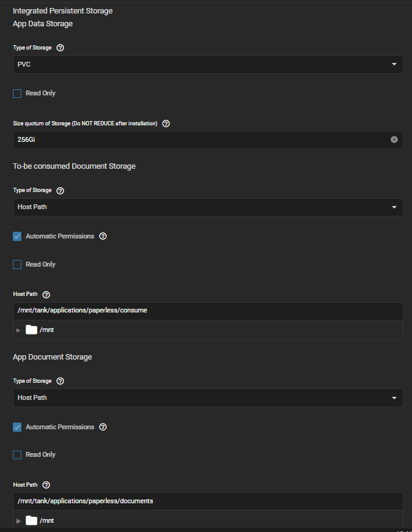
Task: Enable Read Only for App Data Storage
Action: coord(17,94)
